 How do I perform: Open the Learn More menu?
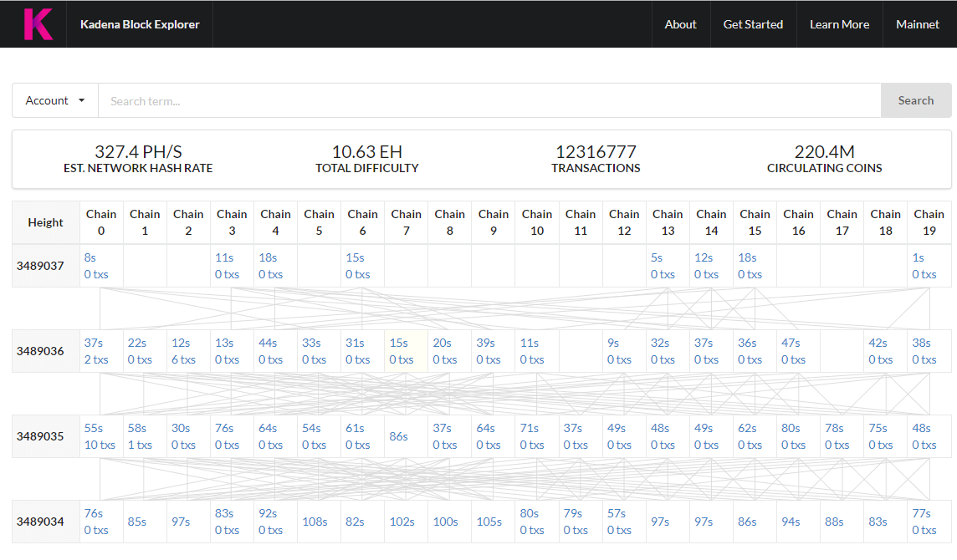tap(839, 24)
